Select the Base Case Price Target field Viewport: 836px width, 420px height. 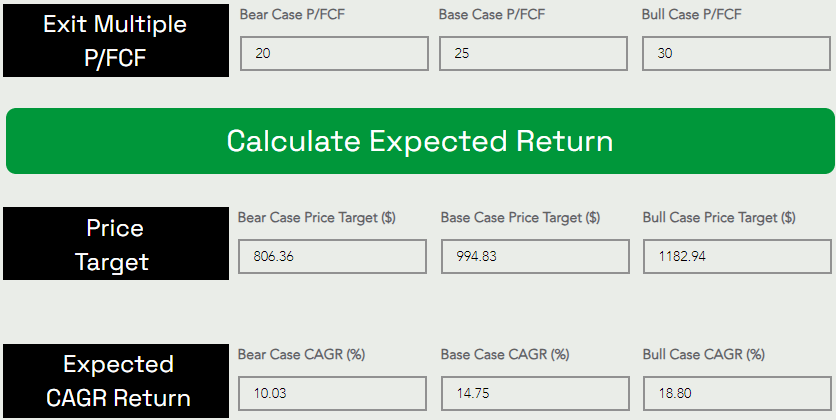click(535, 257)
